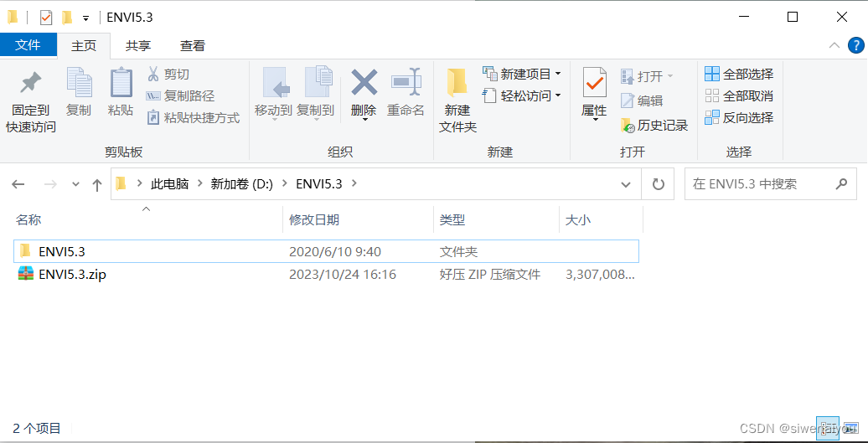Open the File (文件) tab

(28, 45)
